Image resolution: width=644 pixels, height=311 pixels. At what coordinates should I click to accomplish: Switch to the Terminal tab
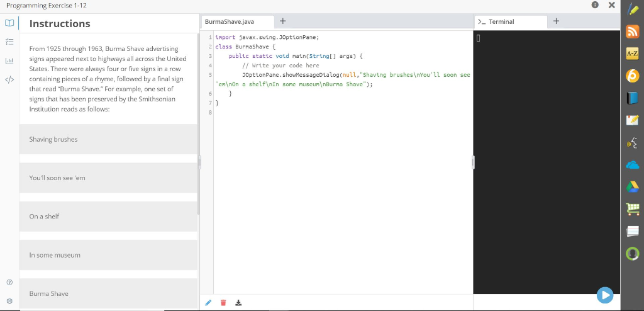pyautogui.click(x=501, y=22)
